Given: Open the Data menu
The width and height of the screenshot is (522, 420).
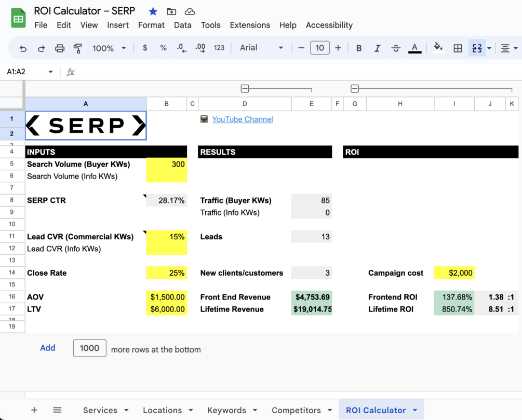Looking at the screenshot, I should 183,25.
